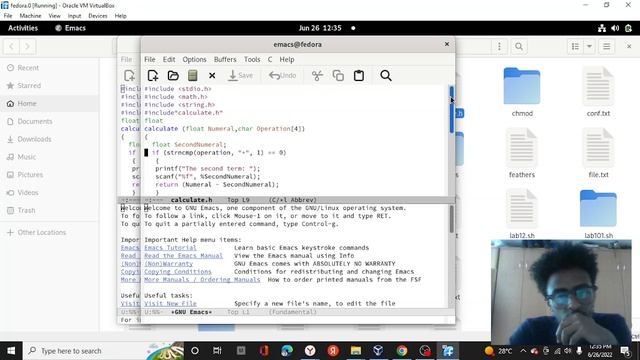
Task: Select the file.txt file in Files
Action: pyautogui.click(x=598, y=153)
